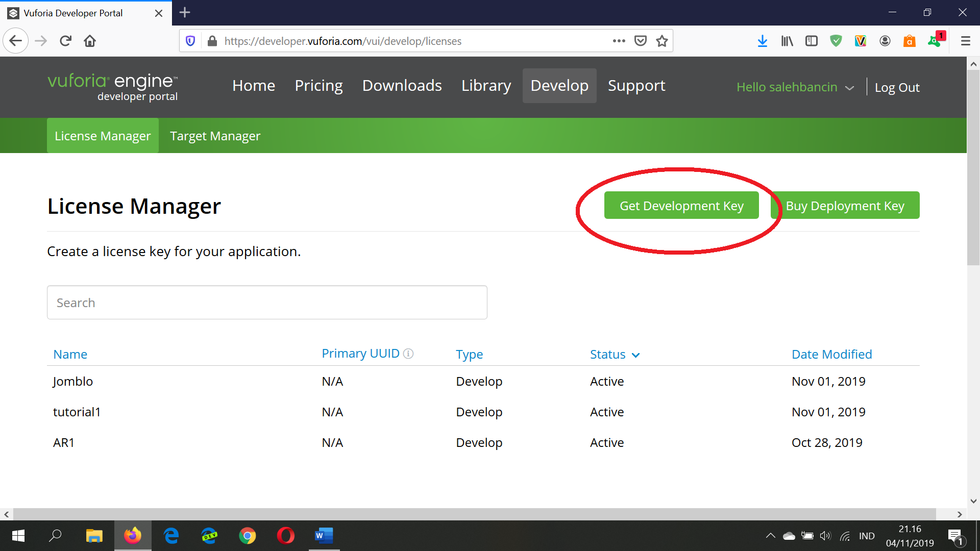Open the browser home page icon
Image resolution: width=980 pixels, height=551 pixels.
[x=90, y=41]
